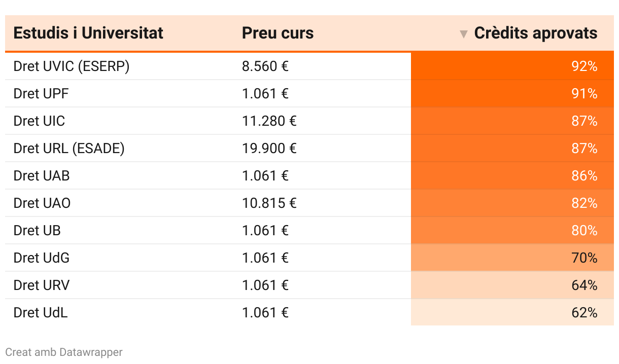Select the Dret UVIC (ESERP) row name
619x364 pixels.
[x=72, y=66]
